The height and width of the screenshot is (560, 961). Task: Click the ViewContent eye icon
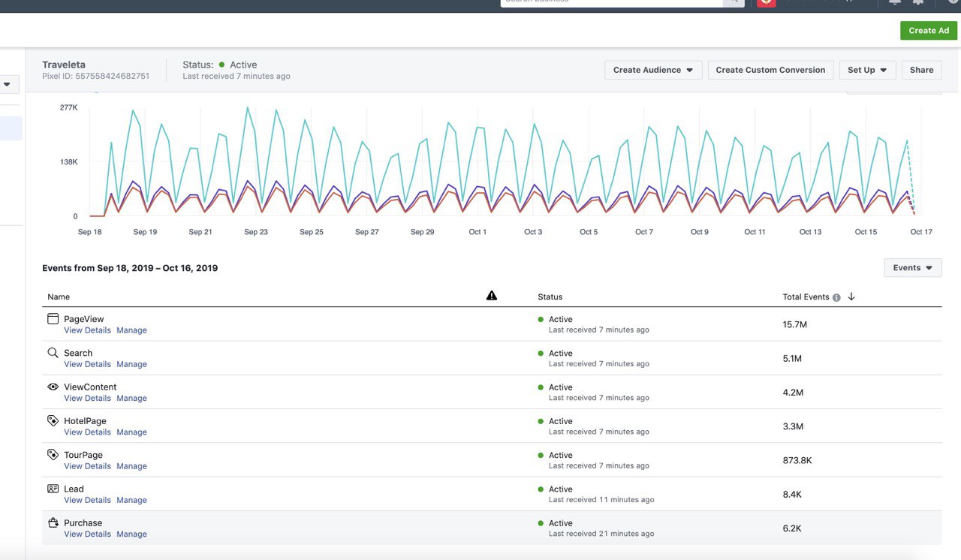click(53, 387)
